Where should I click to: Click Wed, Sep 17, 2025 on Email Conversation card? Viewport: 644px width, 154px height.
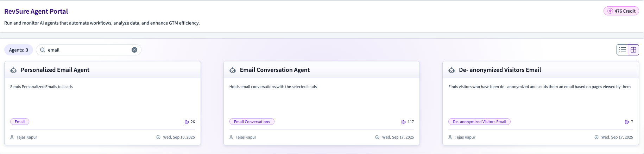(398, 137)
